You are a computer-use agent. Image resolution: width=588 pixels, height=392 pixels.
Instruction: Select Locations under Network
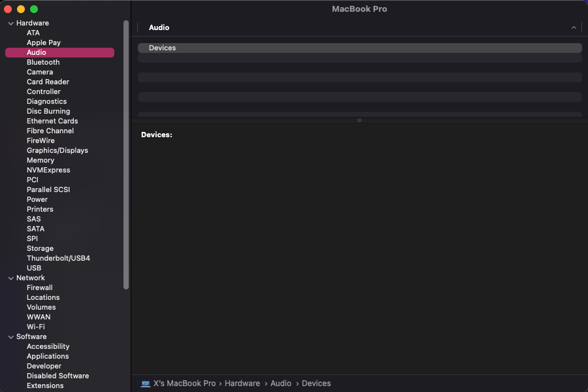pyautogui.click(x=43, y=297)
